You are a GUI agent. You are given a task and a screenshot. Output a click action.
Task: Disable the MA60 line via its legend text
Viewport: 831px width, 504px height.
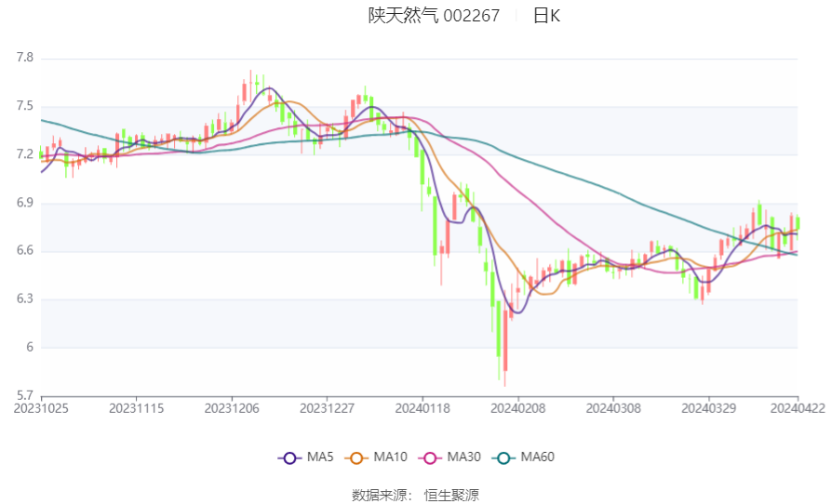[x=537, y=458]
